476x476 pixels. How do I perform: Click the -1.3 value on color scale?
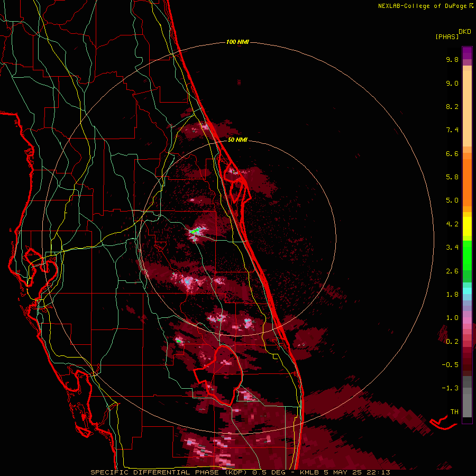tap(450, 388)
